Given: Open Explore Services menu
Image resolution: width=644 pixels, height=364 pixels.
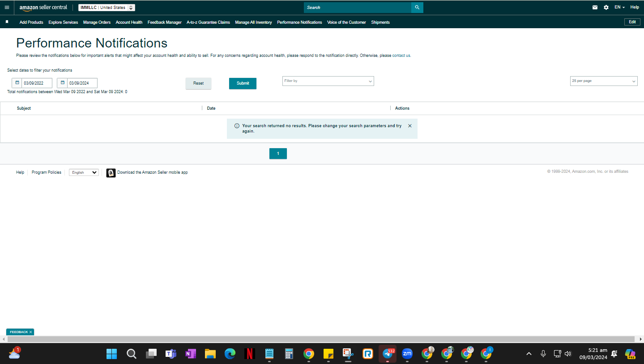Looking at the screenshot, I should (x=63, y=22).
